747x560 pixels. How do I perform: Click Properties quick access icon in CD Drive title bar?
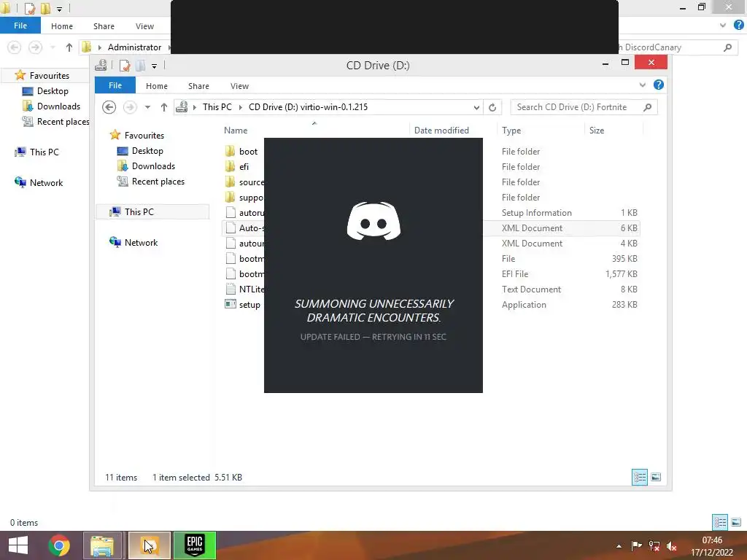pos(124,65)
